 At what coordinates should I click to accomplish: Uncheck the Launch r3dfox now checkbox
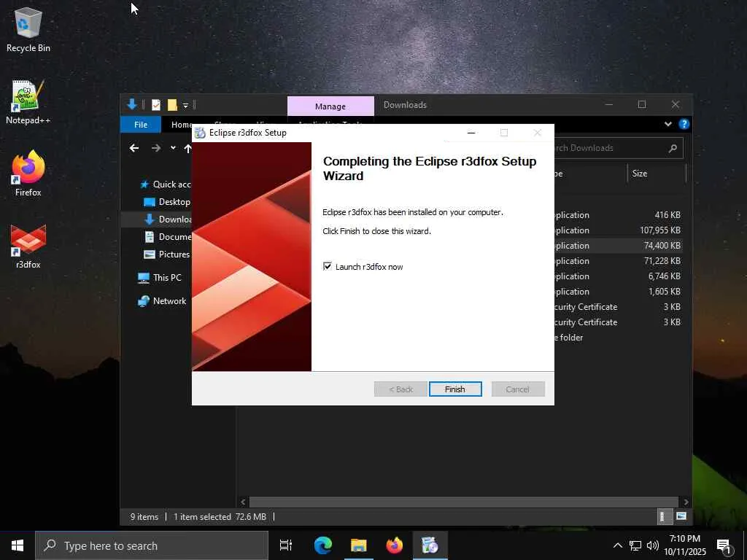(x=328, y=266)
